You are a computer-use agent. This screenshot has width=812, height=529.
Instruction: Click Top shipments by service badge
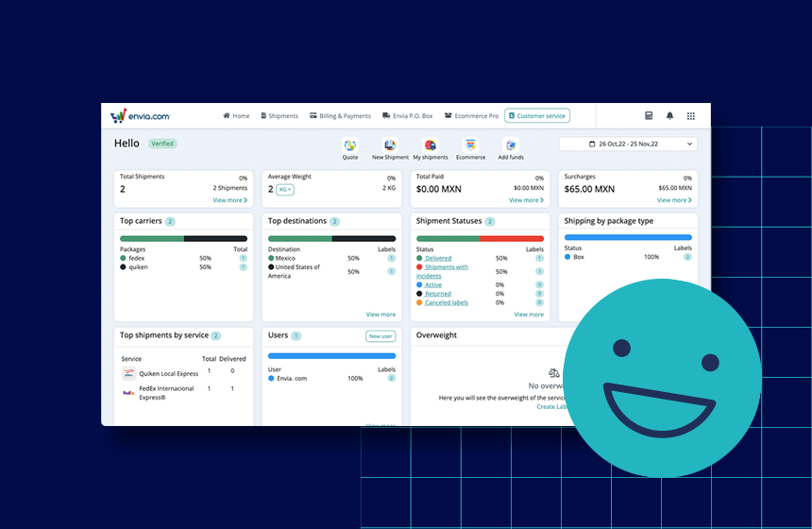pos(216,335)
